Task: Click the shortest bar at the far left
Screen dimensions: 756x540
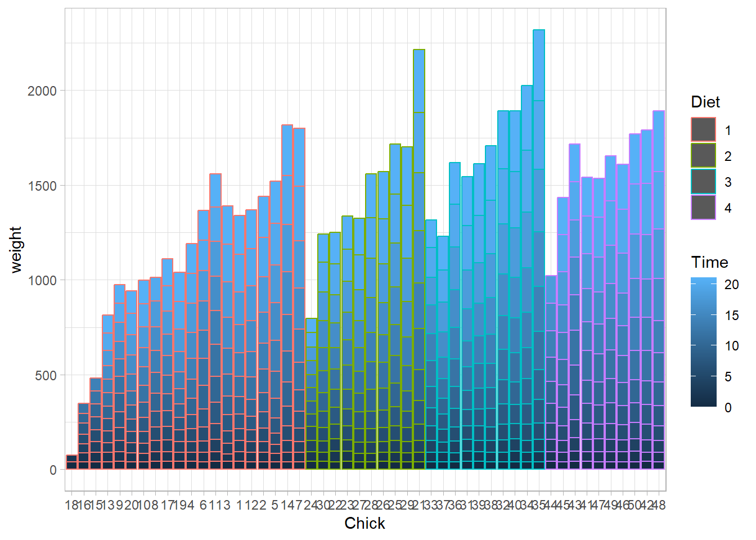Action: (x=71, y=462)
